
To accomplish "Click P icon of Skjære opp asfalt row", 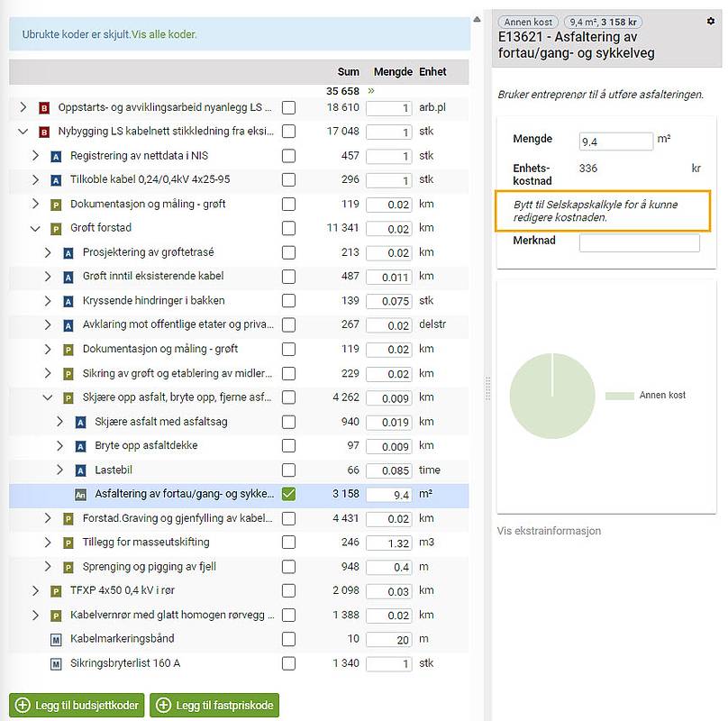I will click(x=68, y=398).
